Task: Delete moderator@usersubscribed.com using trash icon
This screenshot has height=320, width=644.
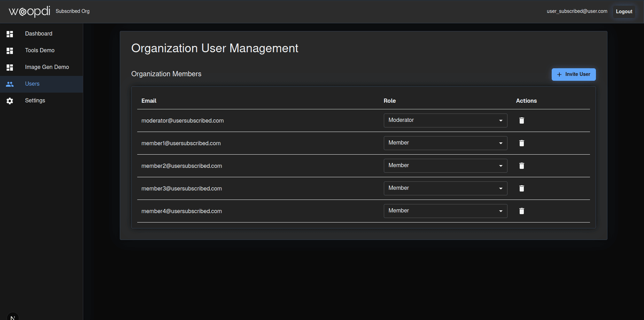Action: point(521,120)
